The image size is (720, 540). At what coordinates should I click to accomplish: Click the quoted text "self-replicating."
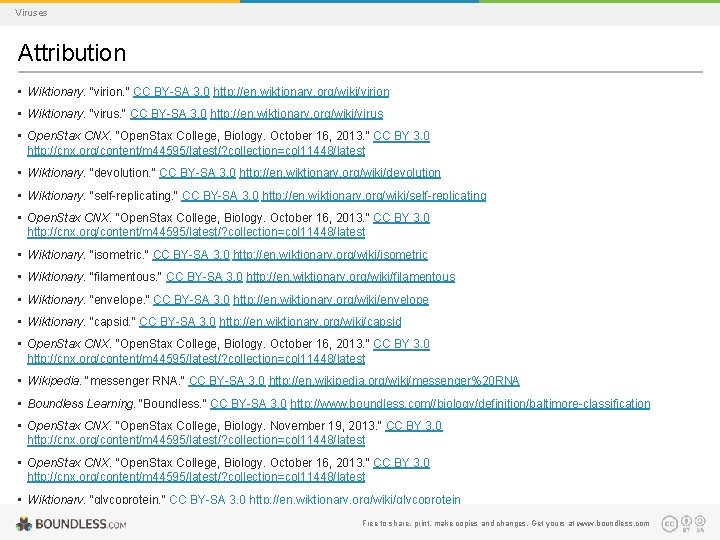click(x=133, y=196)
